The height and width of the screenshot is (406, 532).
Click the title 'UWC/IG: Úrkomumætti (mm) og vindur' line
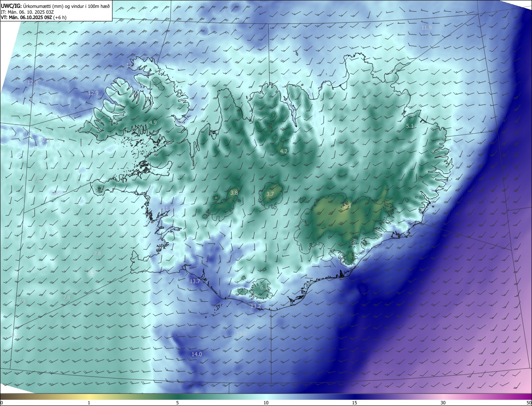(x=55, y=6)
